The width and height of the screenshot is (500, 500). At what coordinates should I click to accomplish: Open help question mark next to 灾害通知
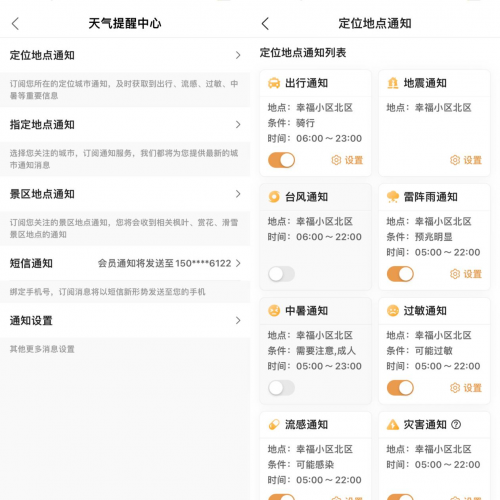(x=456, y=424)
